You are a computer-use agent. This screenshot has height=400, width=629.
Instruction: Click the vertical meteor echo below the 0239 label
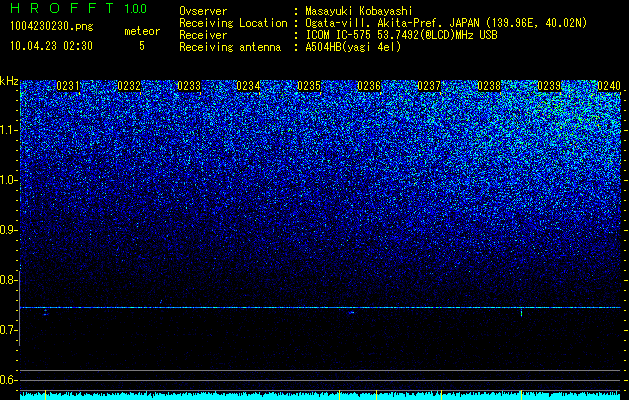click(521, 313)
